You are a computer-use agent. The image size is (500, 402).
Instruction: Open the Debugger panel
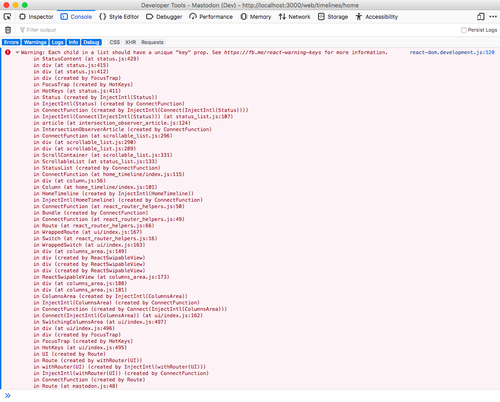(164, 17)
